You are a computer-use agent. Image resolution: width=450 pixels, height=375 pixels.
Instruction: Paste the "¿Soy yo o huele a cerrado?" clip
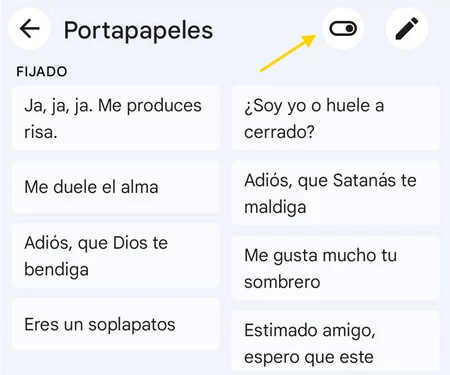336,118
